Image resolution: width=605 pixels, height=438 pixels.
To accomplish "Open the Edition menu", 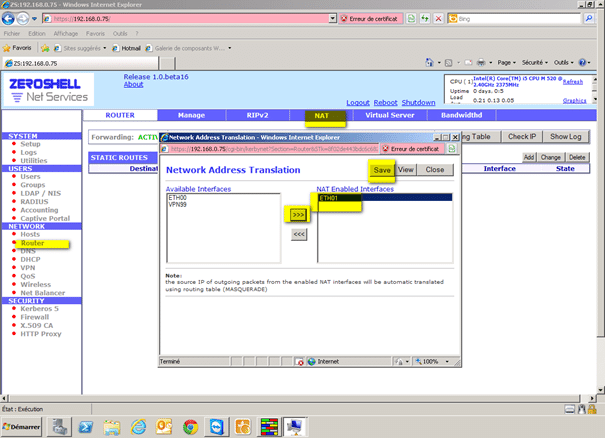I will 37,34.
